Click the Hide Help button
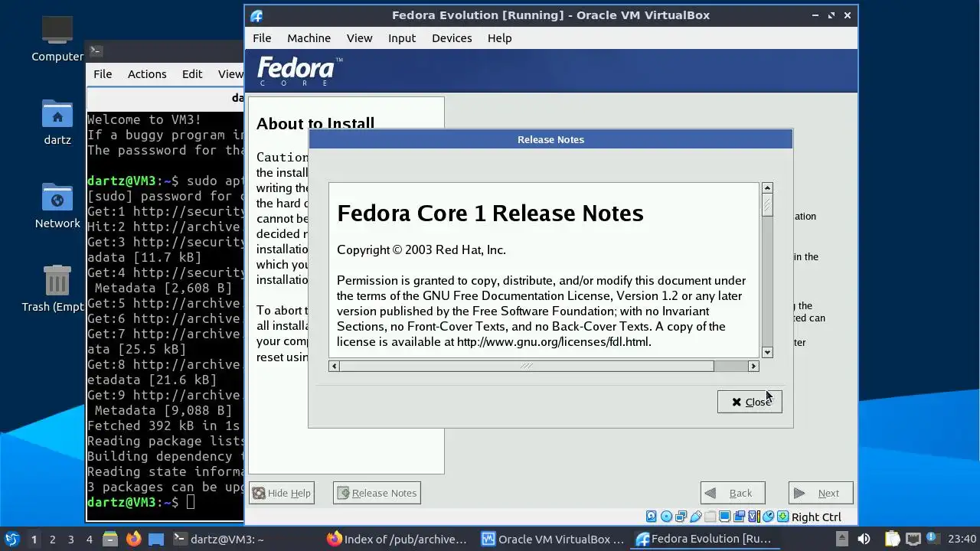 coord(282,493)
